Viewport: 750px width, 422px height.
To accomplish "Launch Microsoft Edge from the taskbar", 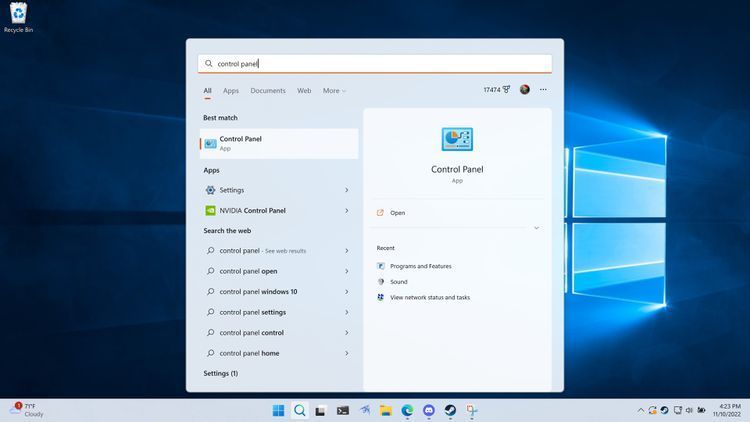I will [x=407, y=410].
